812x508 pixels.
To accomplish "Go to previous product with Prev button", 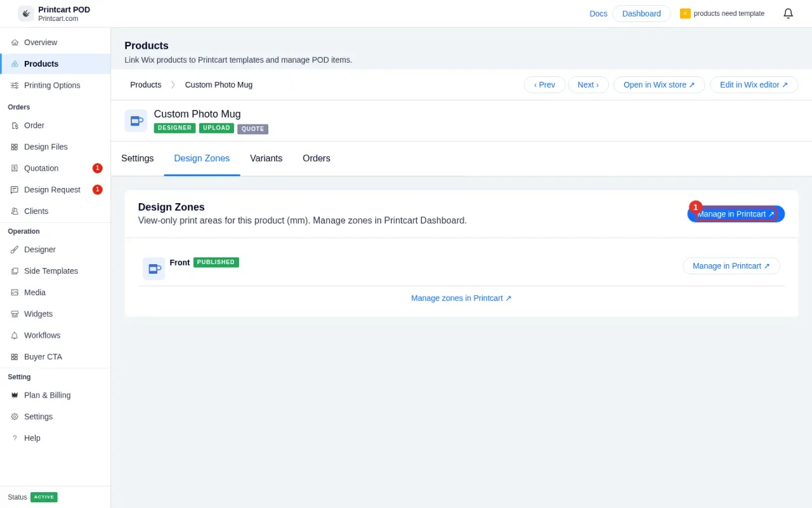I will (544, 85).
